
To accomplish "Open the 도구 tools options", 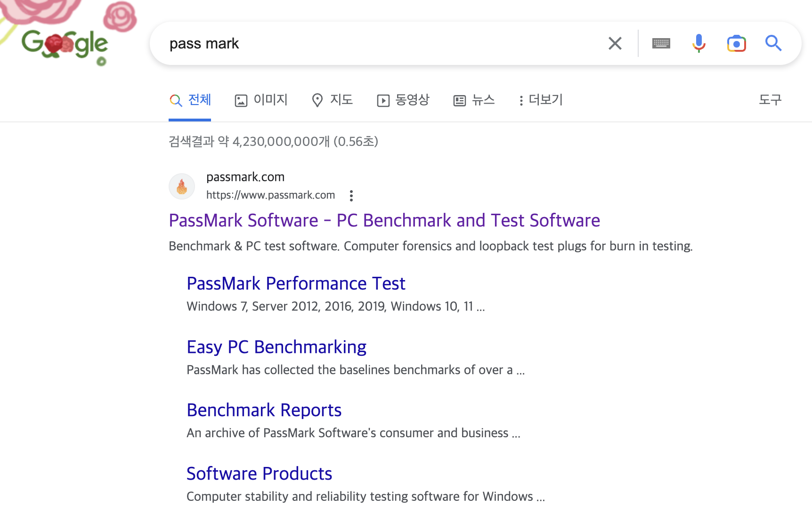I will click(770, 100).
